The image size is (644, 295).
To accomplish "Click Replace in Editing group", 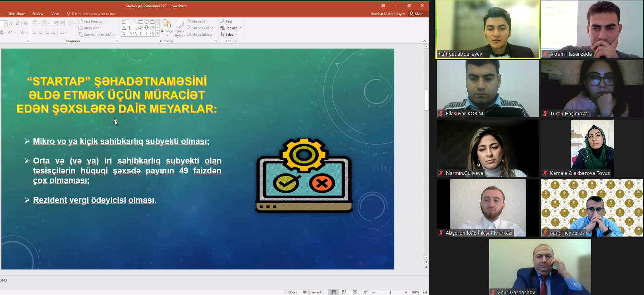I will tap(229, 28).
